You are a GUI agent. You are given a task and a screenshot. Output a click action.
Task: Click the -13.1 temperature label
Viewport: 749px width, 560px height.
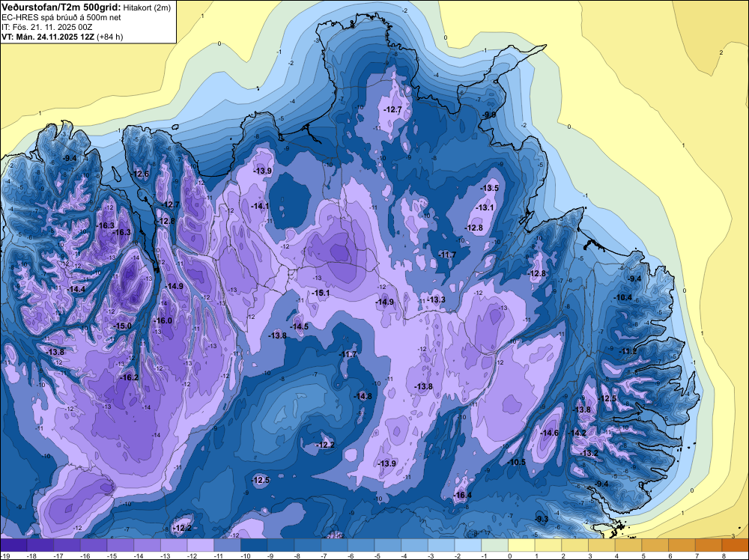click(x=485, y=207)
